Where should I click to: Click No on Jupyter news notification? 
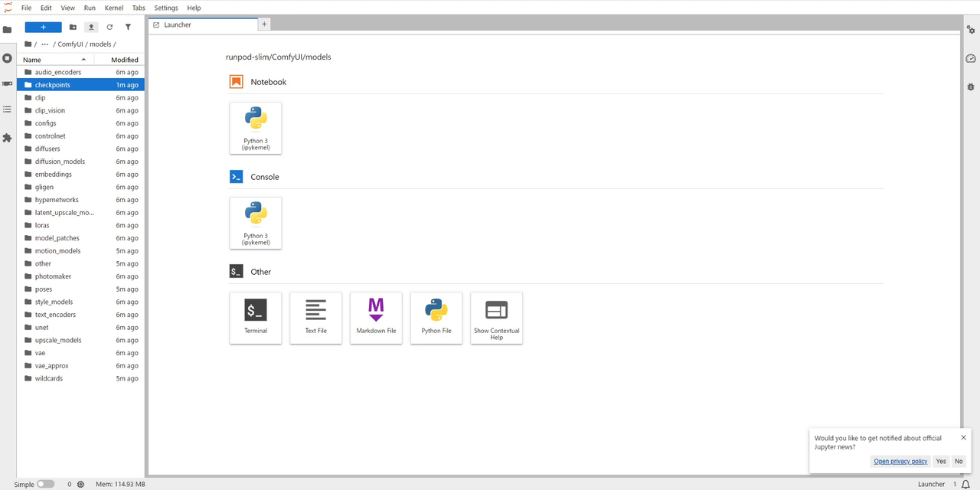[x=959, y=461]
